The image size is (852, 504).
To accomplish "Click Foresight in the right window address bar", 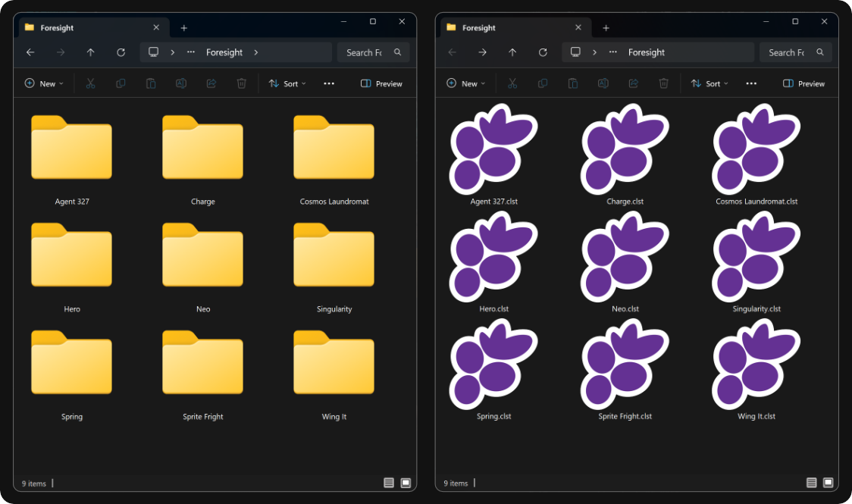I will click(646, 52).
